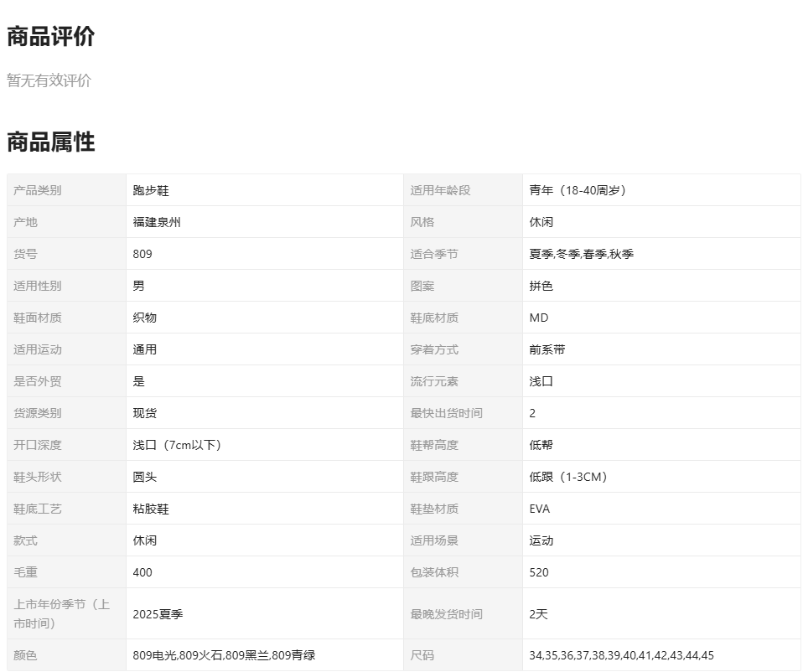
Task: Click the 夏季,冬季,春季,秋季 seasons value
Action: (581, 254)
